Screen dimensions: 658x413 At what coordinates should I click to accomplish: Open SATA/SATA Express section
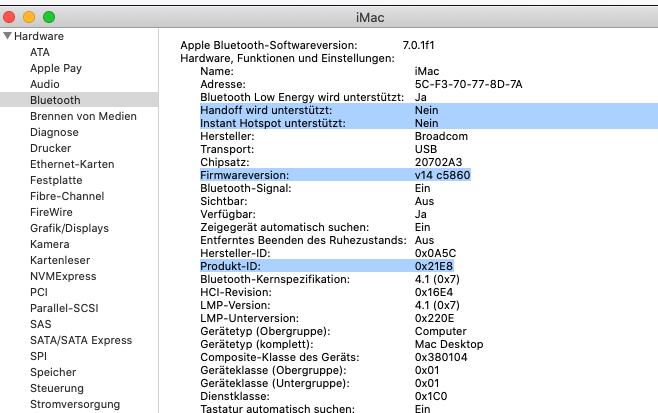click(x=81, y=340)
